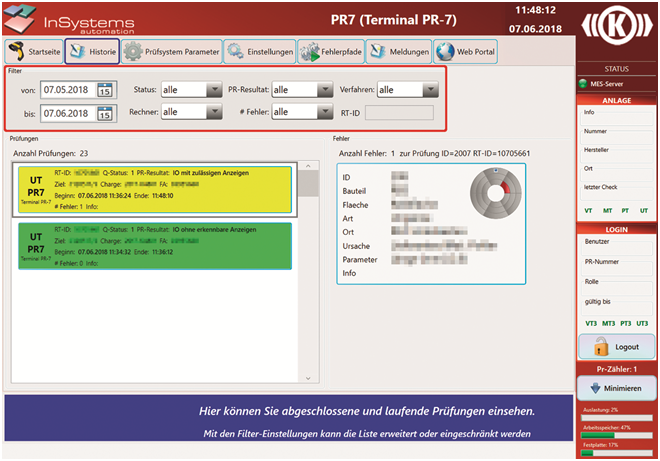Click the gears icon of Einstellungen
The width and height of the screenshot is (660, 461).
(235, 51)
